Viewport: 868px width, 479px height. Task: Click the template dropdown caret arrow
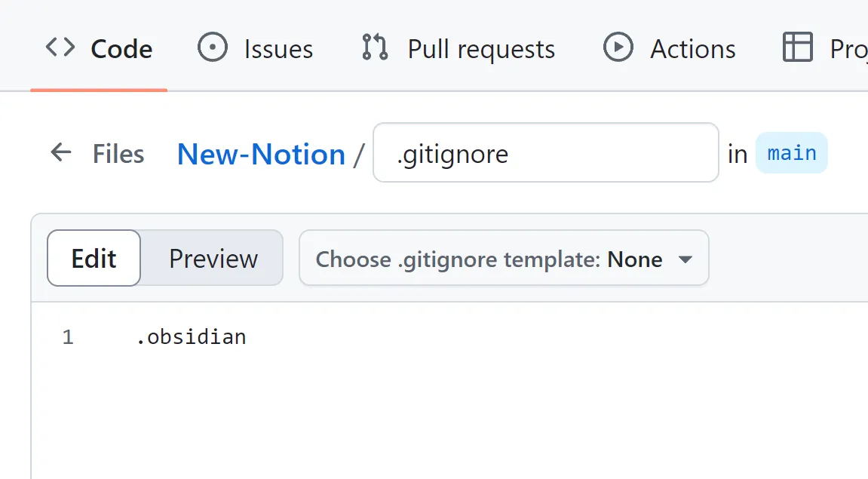tap(686, 259)
